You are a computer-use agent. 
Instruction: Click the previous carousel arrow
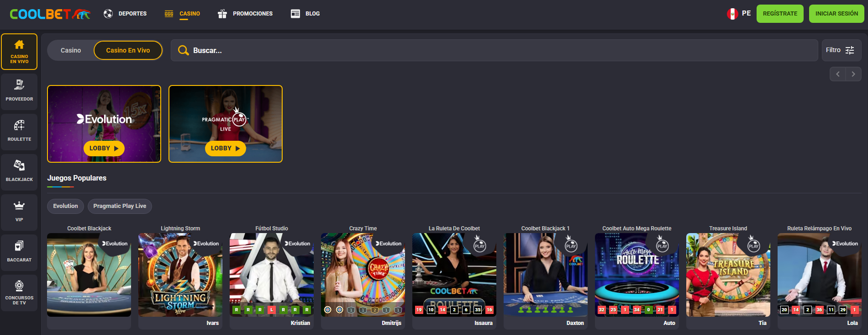tap(837, 74)
